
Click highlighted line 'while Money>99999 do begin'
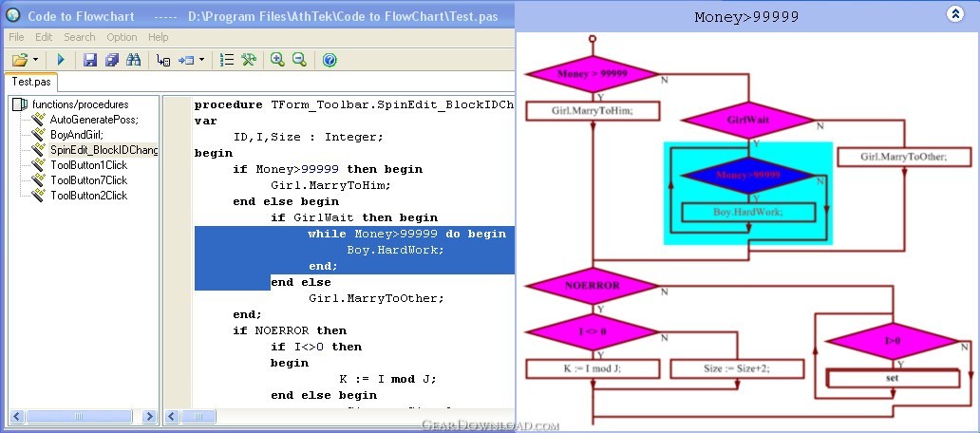[x=406, y=234]
